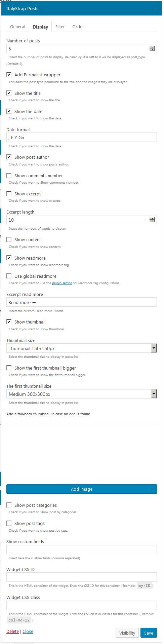Screen dimensions: 164x644
Task: Open the Thumbnail size dropdown
Action: [x=82, y=348]
